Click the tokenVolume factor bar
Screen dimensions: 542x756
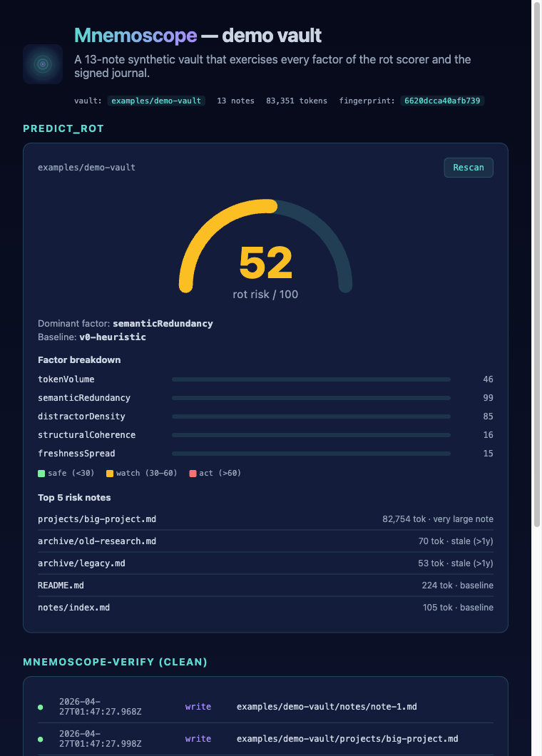[311, 379]
